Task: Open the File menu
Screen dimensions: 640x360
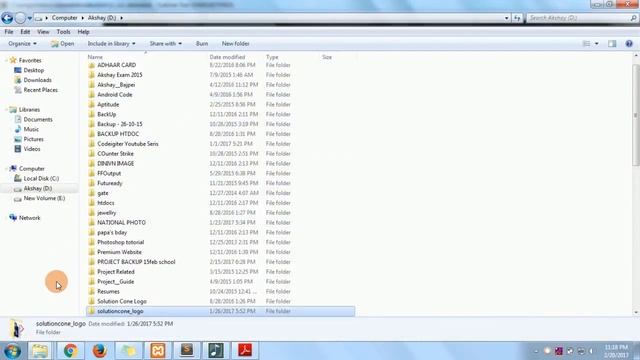Action: click(9, 32)
